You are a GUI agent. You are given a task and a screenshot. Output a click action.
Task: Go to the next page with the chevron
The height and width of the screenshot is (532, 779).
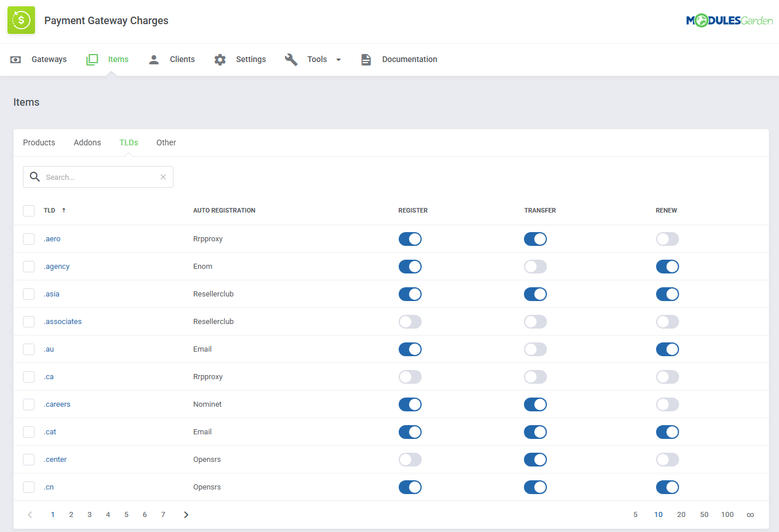[x=186, y=514]
